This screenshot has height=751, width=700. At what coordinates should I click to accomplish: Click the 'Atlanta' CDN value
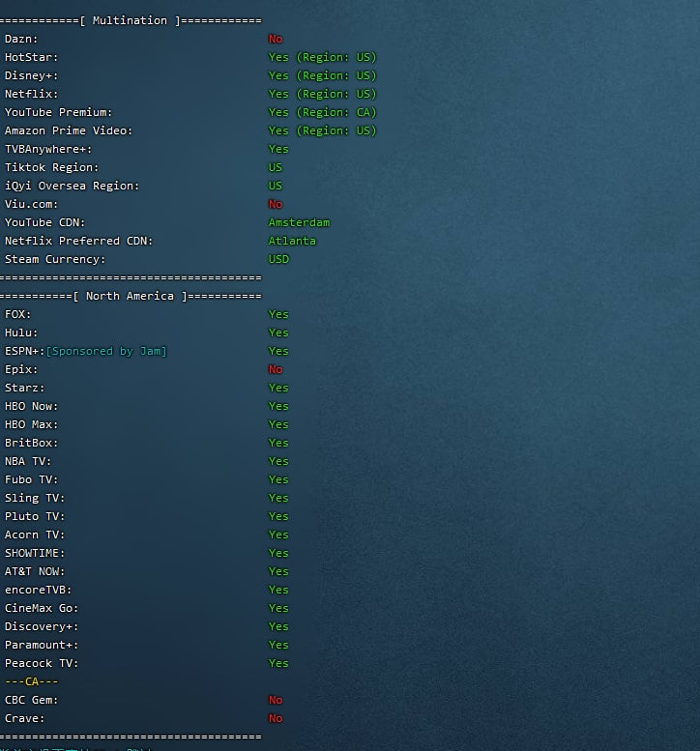pos(292,241)
